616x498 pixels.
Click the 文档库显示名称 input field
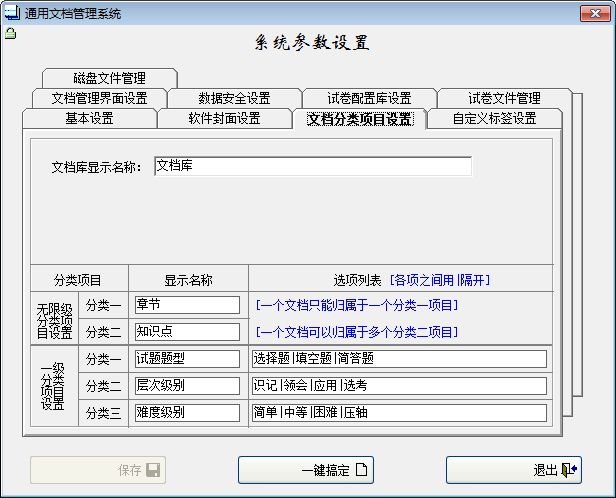(313, 166)
